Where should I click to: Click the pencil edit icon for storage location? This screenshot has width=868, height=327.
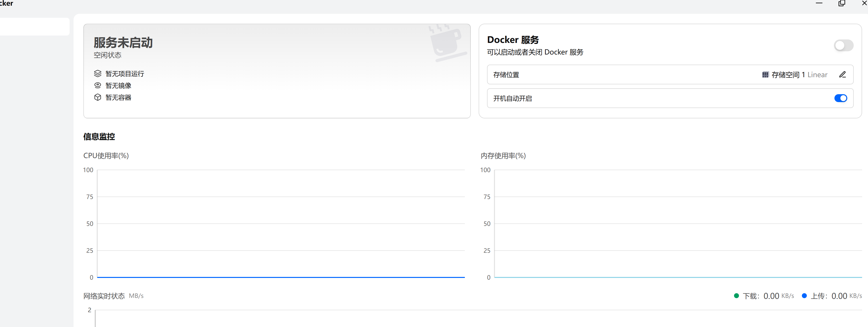842,74
